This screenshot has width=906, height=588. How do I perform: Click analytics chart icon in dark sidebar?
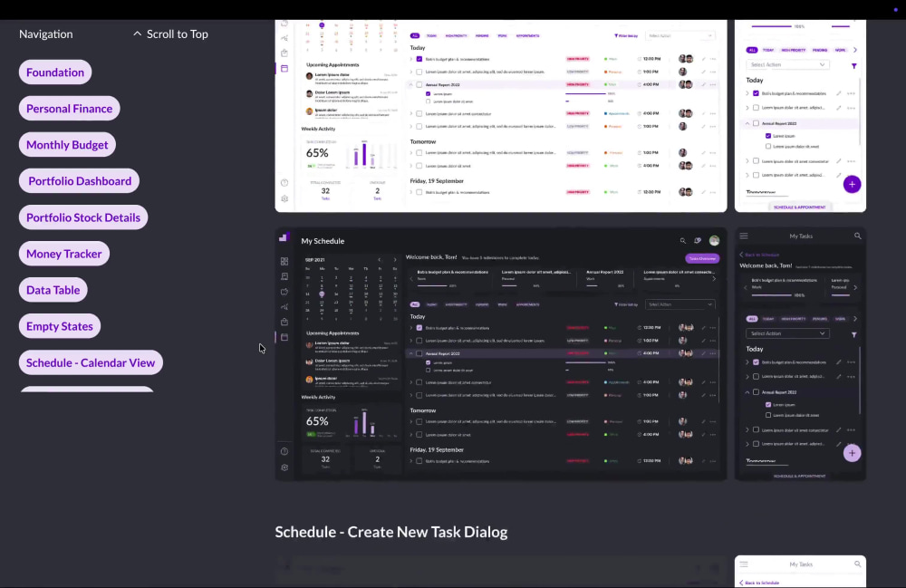tap(284, 307)
